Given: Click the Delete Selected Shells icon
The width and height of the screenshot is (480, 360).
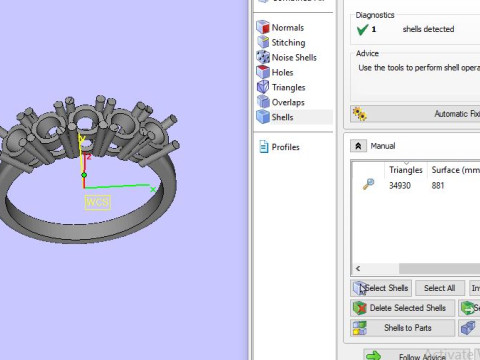Looking at the screenshot, I should 360,308.
